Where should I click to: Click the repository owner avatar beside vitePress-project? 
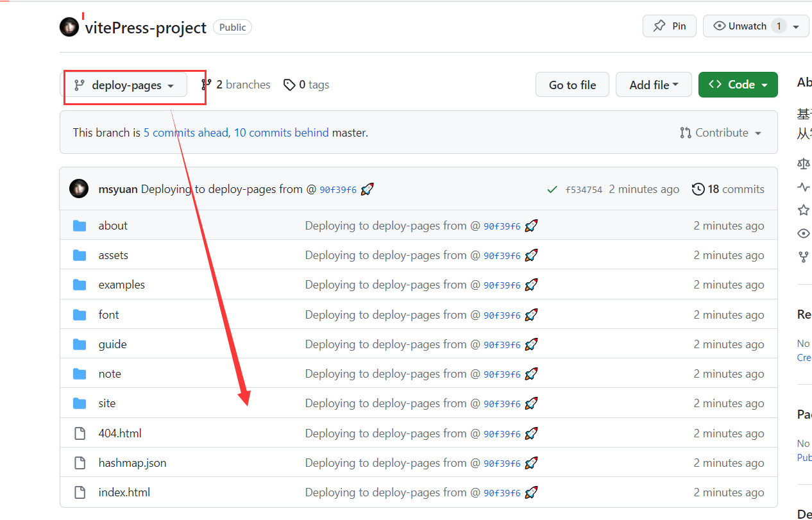coord(69,27)
